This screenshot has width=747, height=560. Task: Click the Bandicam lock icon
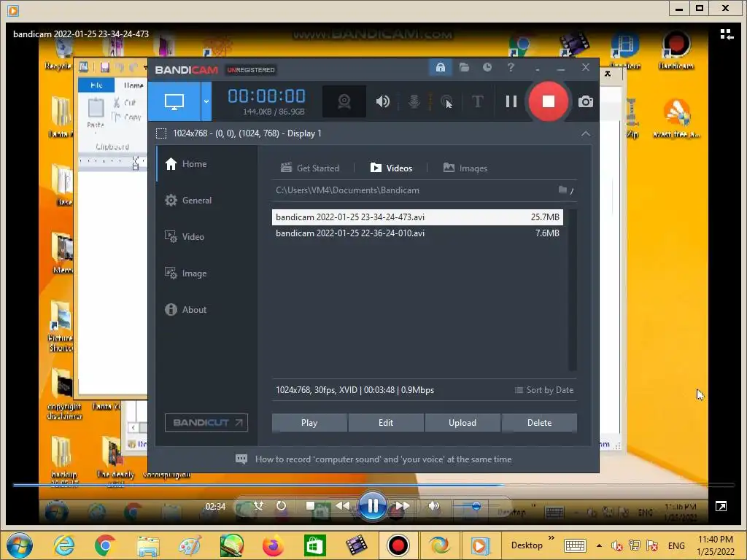[441, 68]
